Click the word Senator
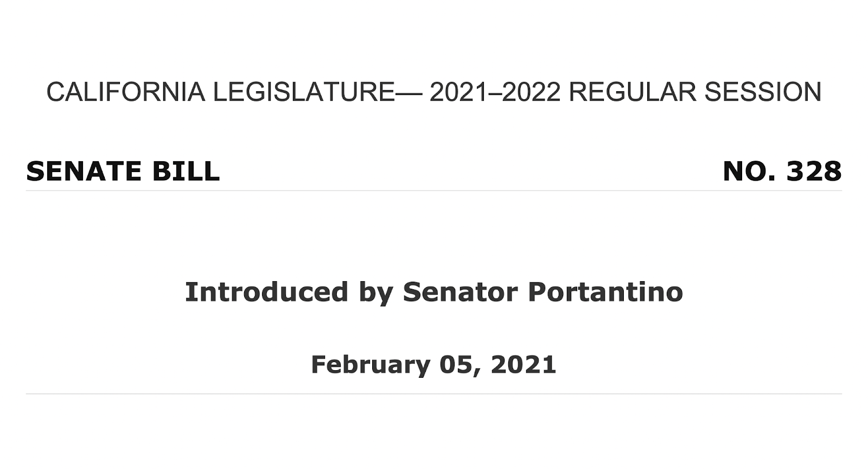868x469 pixels. [461, 292]
